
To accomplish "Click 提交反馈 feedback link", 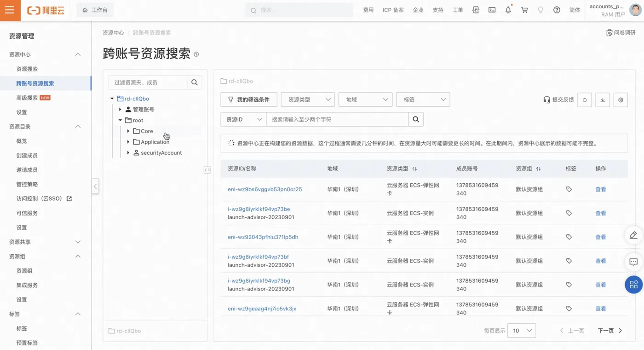I will point(558,99).
